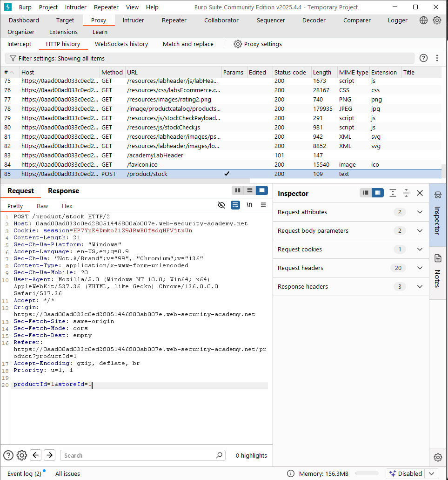Click the productId=1&storeId=1 body line

tap(52, 384)
